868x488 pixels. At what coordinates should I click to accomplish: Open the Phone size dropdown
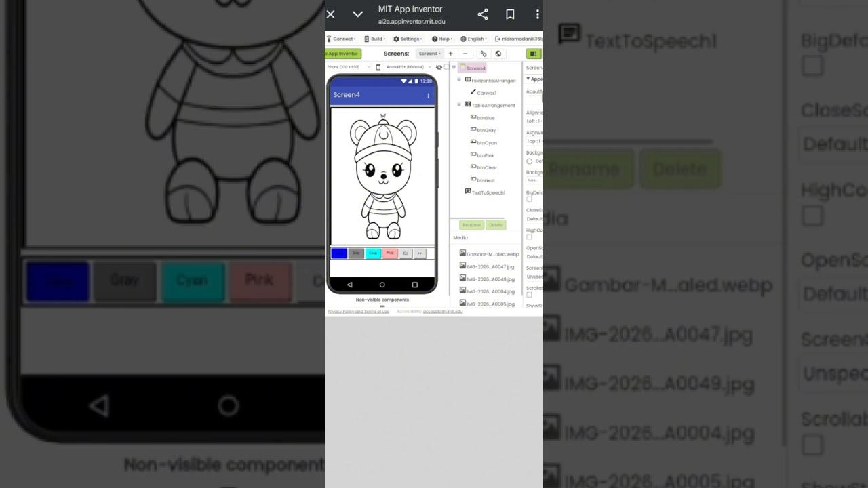tap(349, 67)
